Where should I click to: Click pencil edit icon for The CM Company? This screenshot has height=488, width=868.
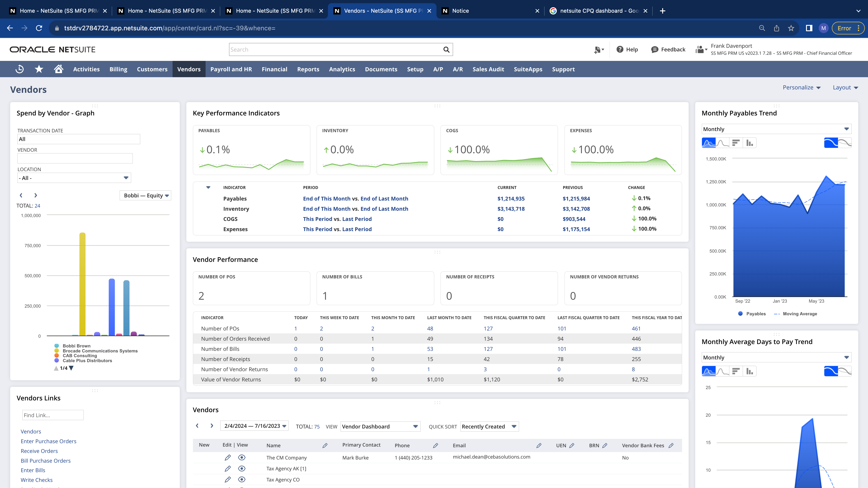(x=228, y=458)
